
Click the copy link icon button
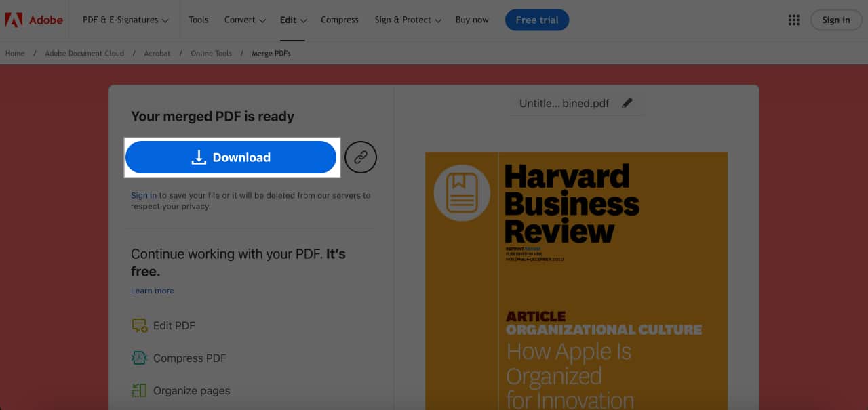pyautogui.click(x=361, y=157)
